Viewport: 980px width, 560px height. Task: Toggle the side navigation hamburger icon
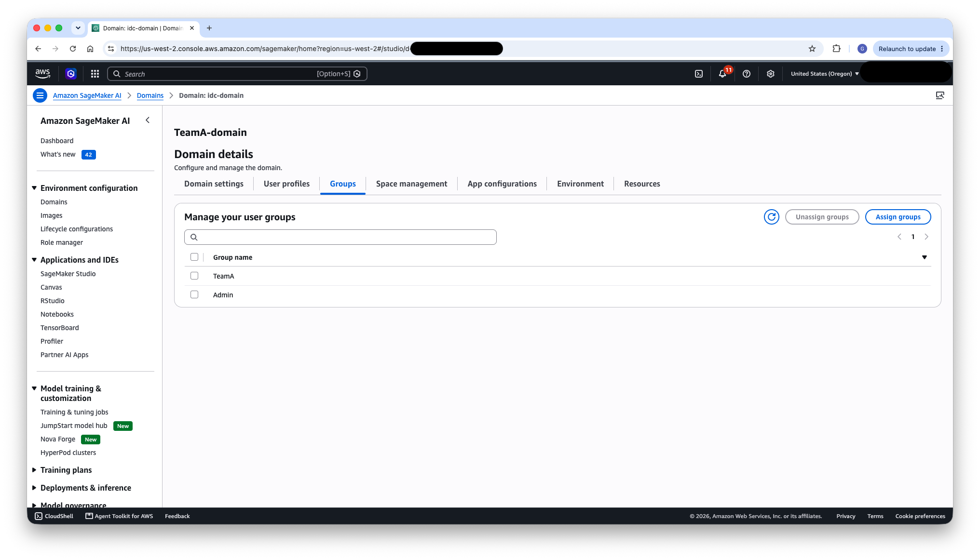point(40,95)
